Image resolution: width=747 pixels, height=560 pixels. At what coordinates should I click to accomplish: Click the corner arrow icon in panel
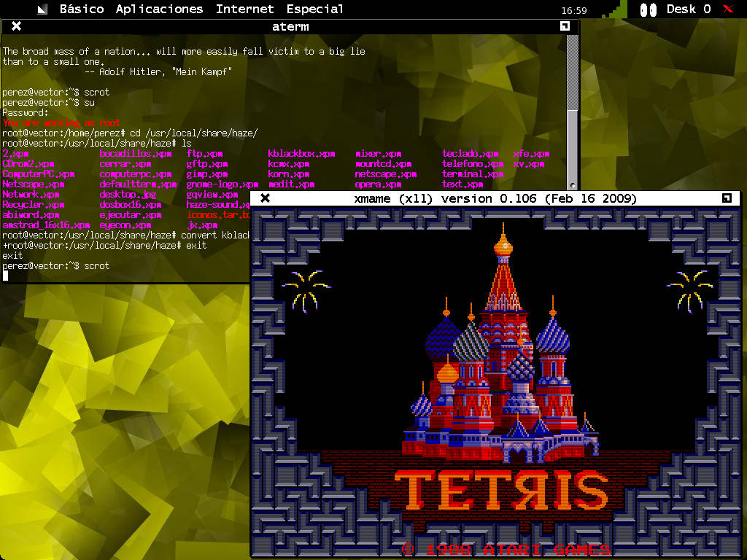[x=42, y=9]
